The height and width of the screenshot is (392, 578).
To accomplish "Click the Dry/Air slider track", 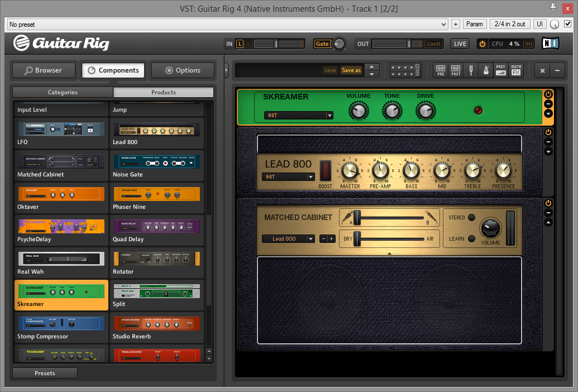I will pos(389,239).
